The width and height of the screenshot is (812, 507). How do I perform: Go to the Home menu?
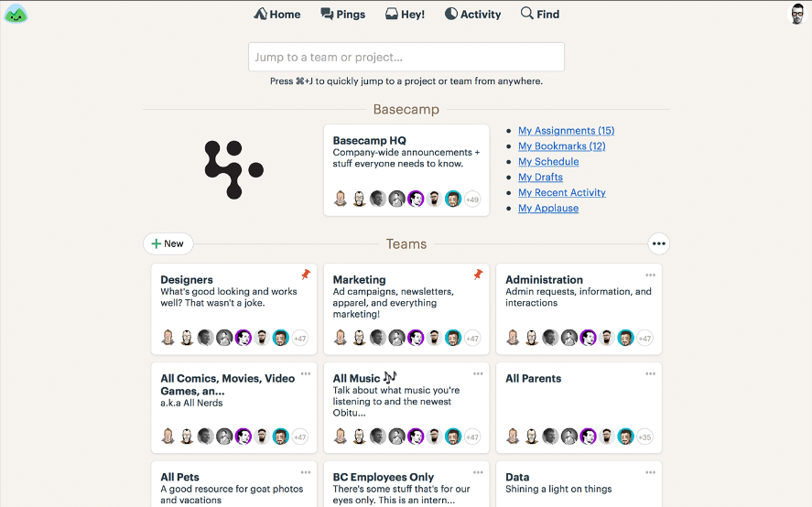[x=277, y=14]
